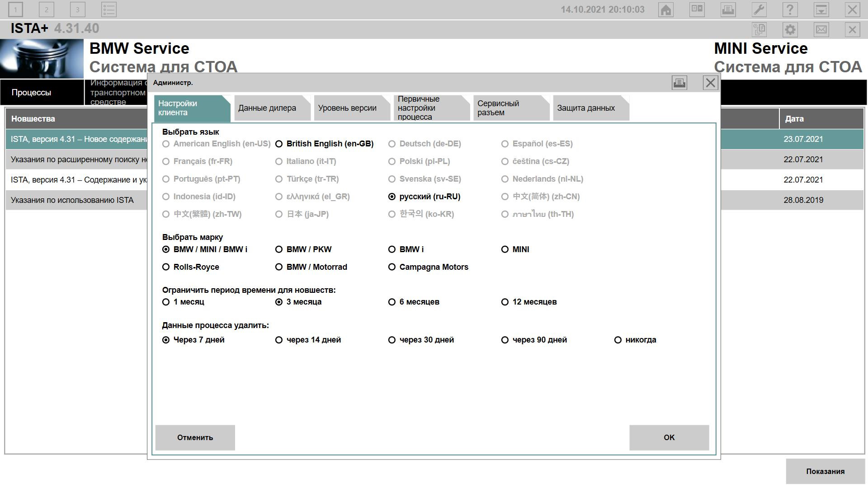This screenshot has width=868, height=488.
Task: Click the printer icon in top toolbar
Action: click(728, 9)
